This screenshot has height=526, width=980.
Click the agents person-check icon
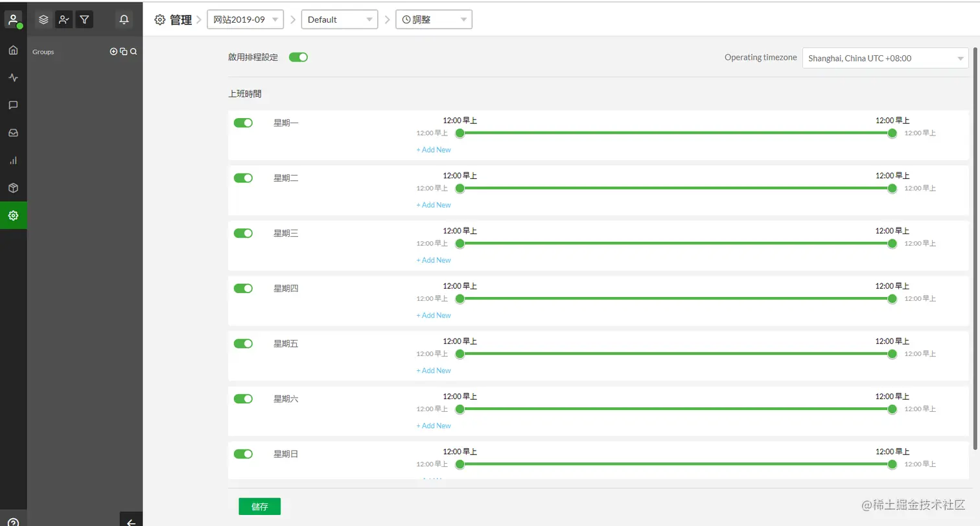pos(64,19)
